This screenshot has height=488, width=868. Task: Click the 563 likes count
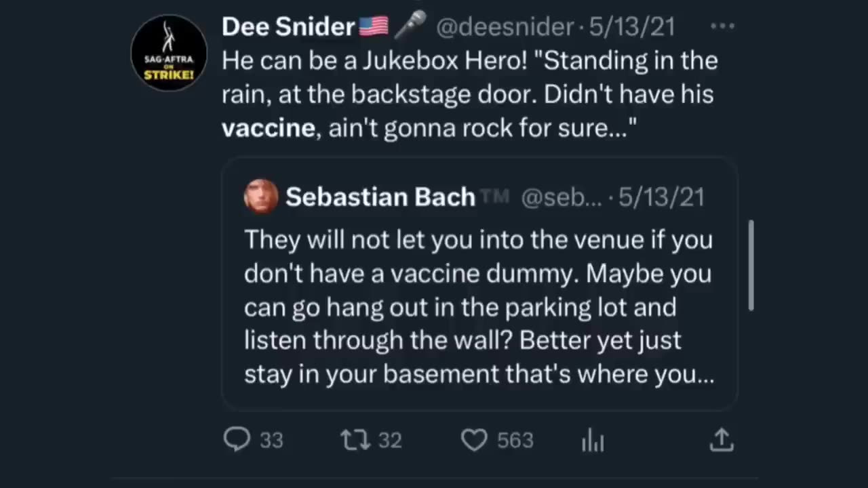tap(515, 441)
